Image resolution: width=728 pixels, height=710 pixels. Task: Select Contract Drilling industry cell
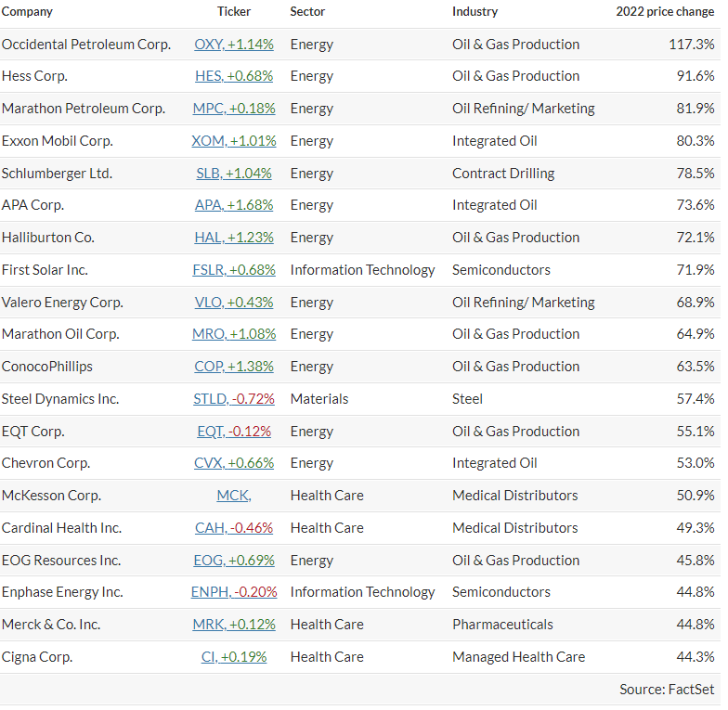[x=503, y=174]
